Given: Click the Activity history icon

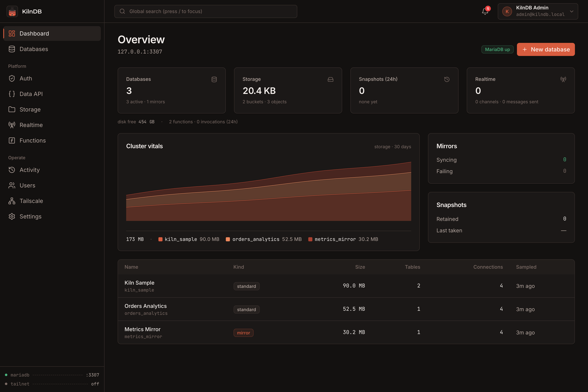Looking at the screenshot, I should [x=12, y=170].
